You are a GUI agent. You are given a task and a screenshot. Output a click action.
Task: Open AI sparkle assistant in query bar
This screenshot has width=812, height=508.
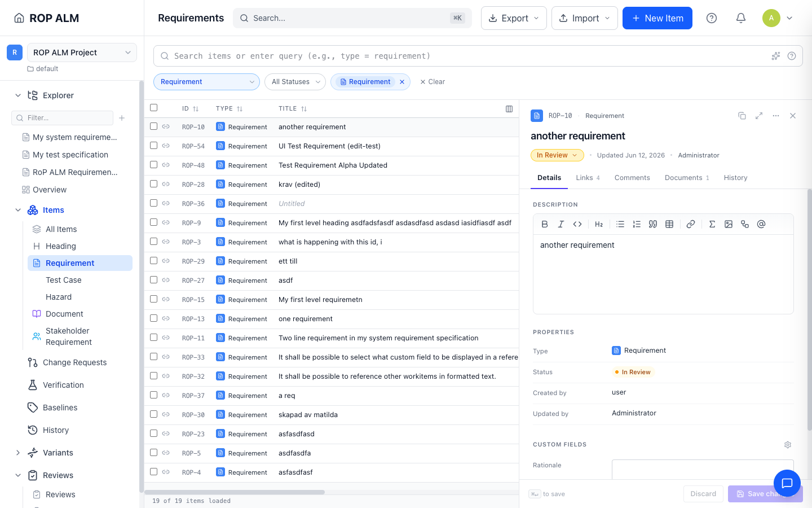pos(776,56)
